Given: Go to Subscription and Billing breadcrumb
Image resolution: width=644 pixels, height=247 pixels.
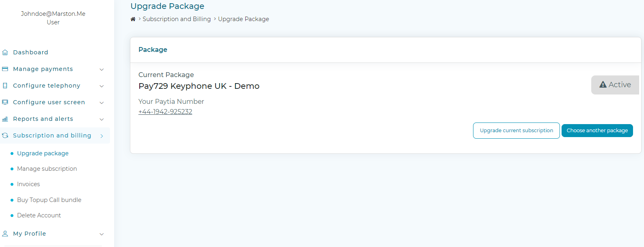Looking at the screenshot, I should [x=177, y=19].
